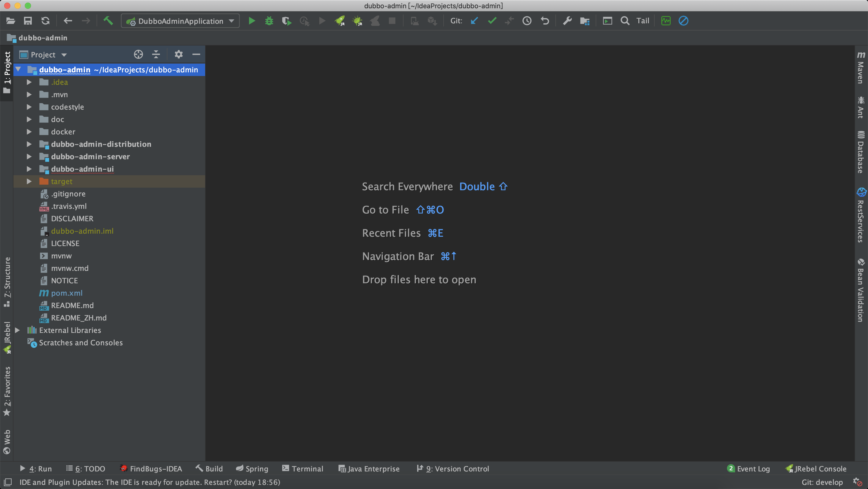Locate current file with crosshair icon
Screen dimensions: 868x489
click(x=138, y=54)
